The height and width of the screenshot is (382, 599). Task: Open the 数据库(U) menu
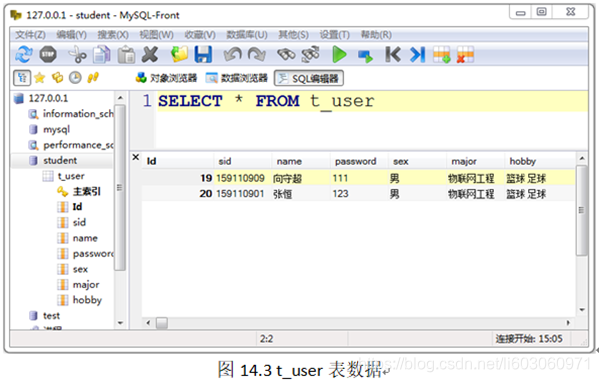click(x=247, y=35)
